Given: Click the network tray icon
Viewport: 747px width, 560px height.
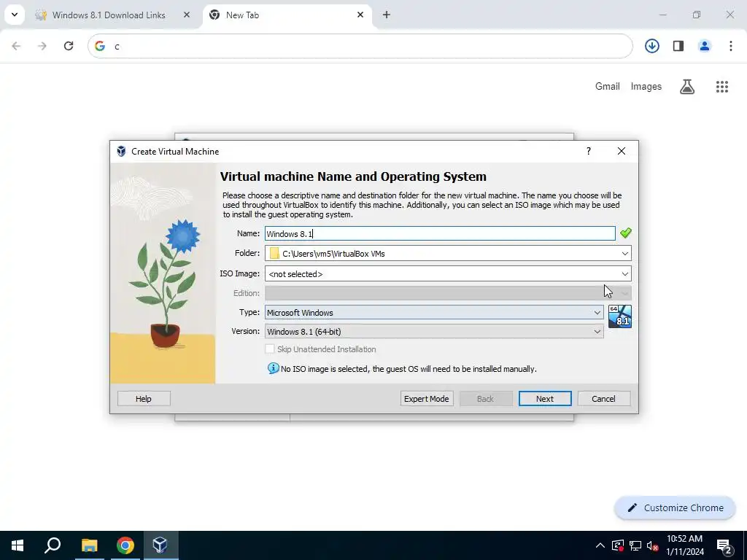Looking at the screenshot, I should pos(635,545).
